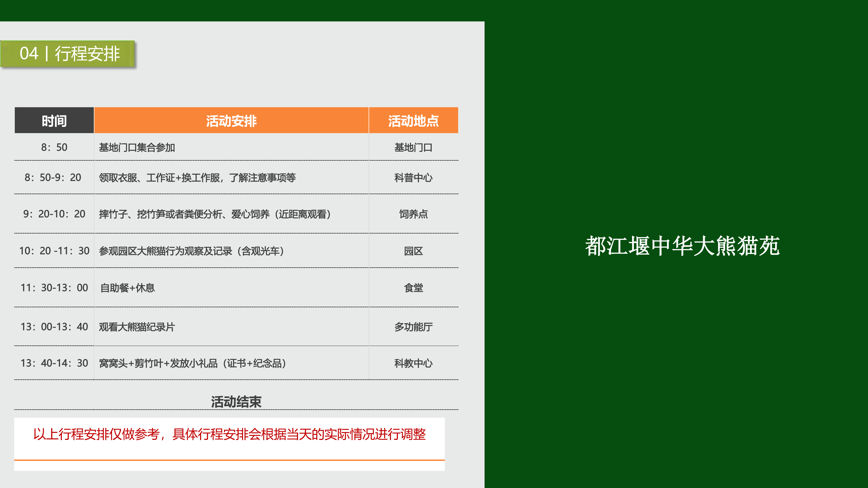
Task: Click the '8：50-9：20' time cell
Action: coord(54,177)
